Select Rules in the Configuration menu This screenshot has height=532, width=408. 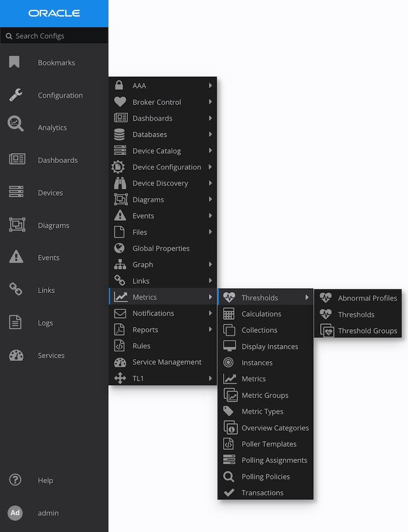click(163, 346)
